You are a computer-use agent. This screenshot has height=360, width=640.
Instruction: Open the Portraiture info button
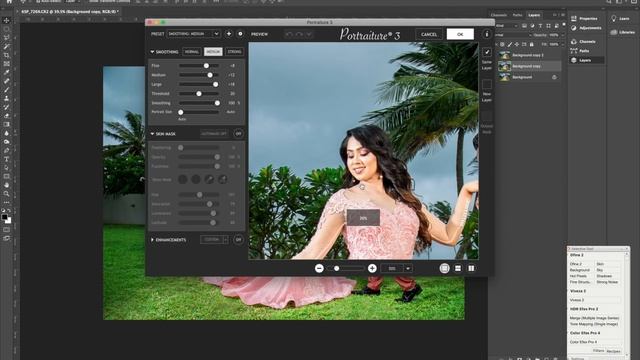point(487,34)
